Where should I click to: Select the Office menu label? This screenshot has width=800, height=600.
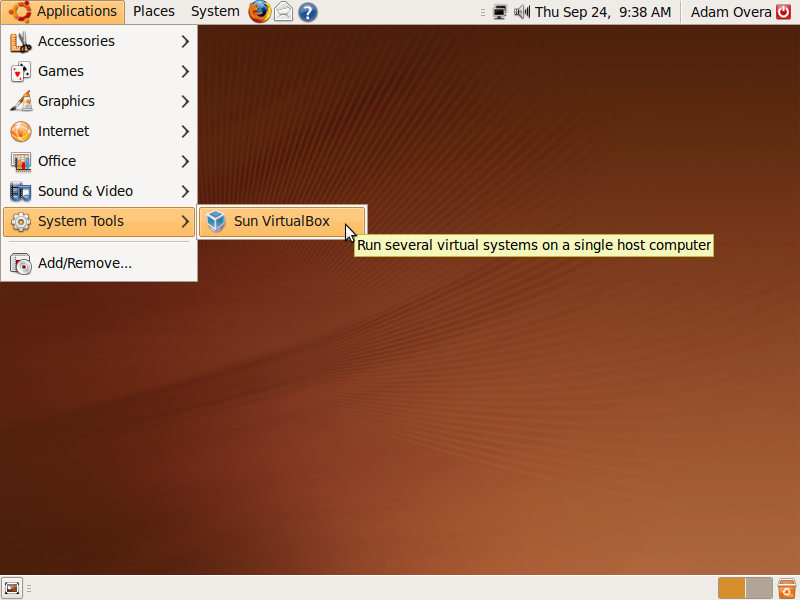pyautogui.click(x=57, y=161)
